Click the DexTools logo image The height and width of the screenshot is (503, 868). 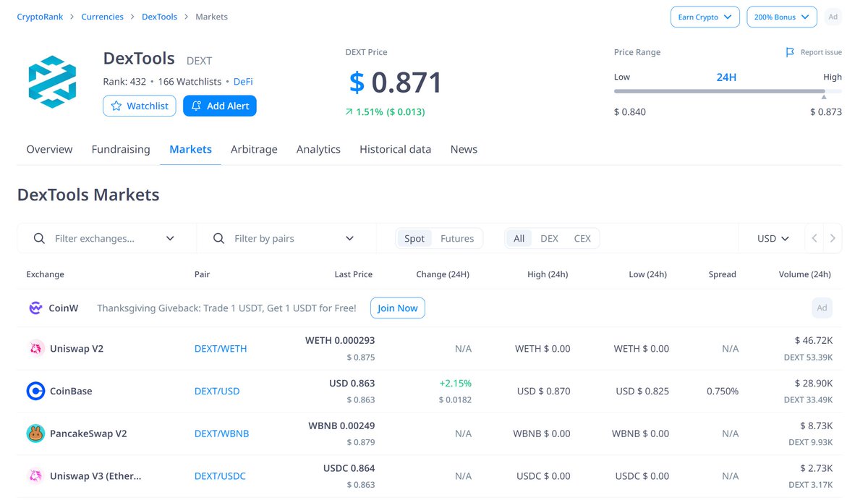(x=52, y=82)
